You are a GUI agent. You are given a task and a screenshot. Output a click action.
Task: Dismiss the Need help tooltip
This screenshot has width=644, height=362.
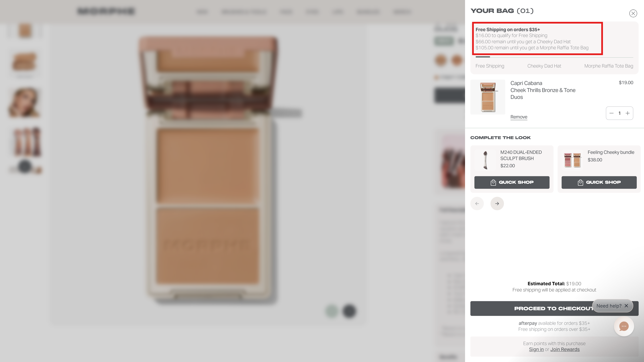(626, 306)
